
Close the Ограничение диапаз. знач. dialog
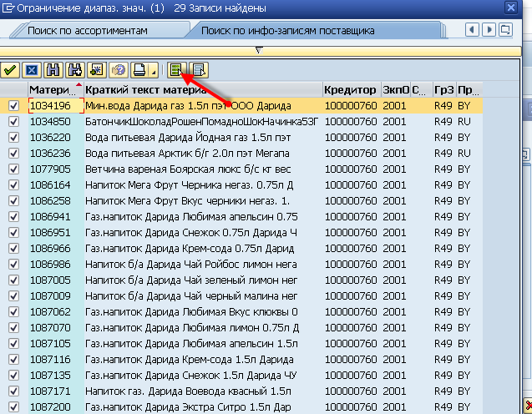pos(510,8)
